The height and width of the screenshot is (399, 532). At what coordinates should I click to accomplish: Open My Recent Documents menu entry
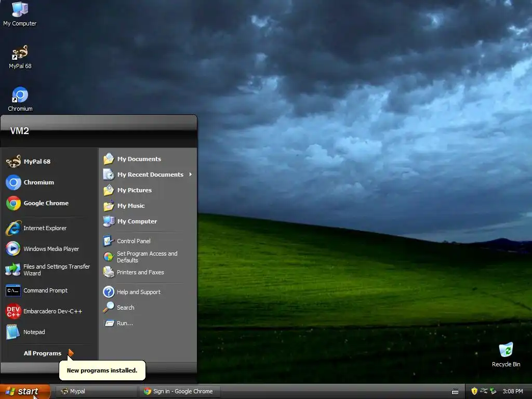[148, 175]
